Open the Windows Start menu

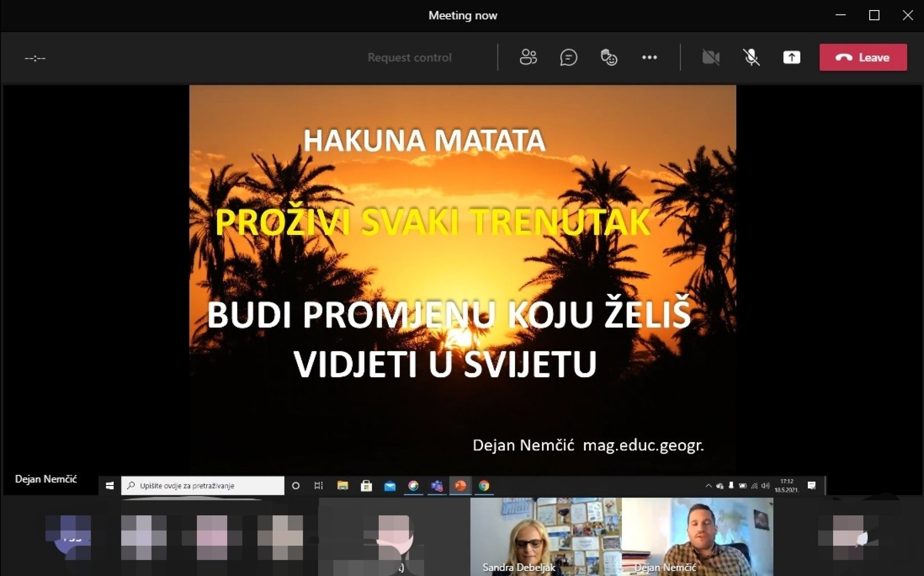(x=109, y=486)
